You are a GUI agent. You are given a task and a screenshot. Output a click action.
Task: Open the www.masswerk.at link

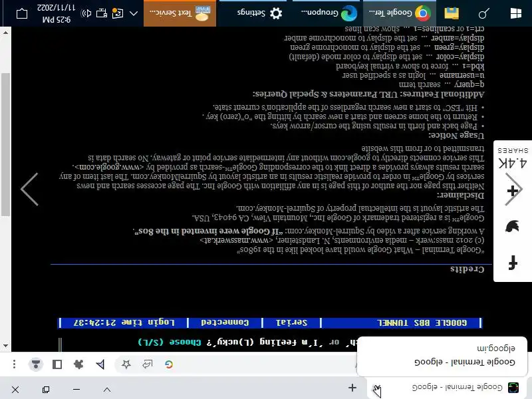coord(236,240)
